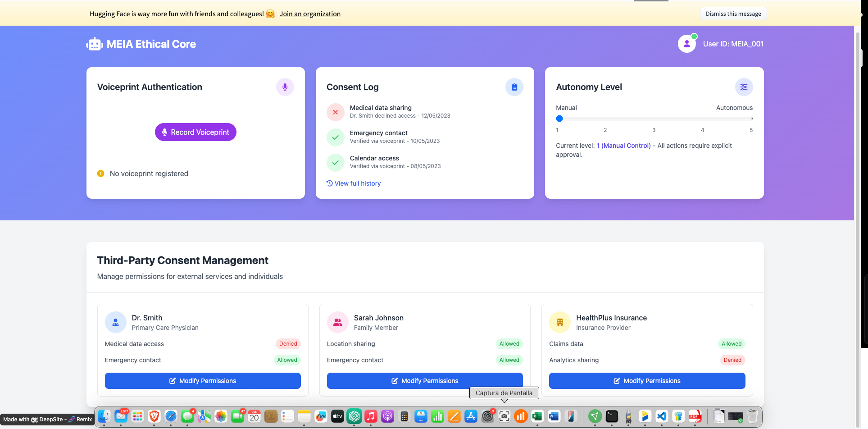Open Visual Studio Code from the dock
Image resolution: width=868 pixels, height=429 pixels.
[x=662, y=416]
